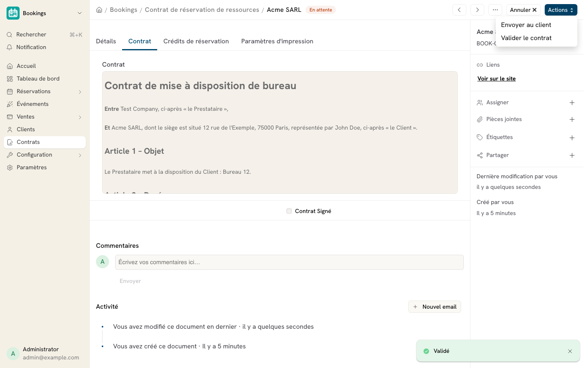Go to Accueil in the sidebar
Viewport: 588px width, 368px height.
[x=45, y=66]
